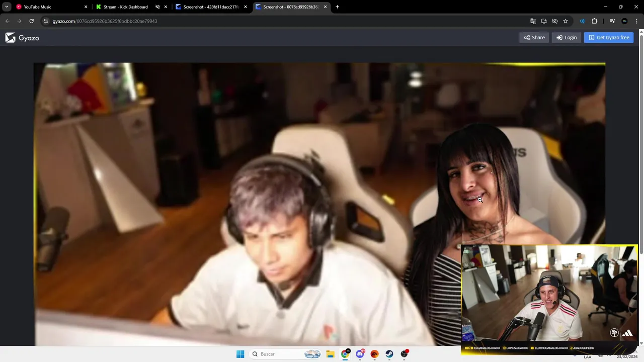
Task: Reload the Gyazo page
Action: pos(31,21)
